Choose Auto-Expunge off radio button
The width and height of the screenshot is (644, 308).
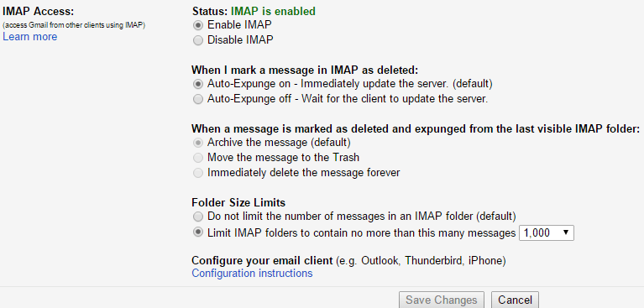[x=198, y=99]
